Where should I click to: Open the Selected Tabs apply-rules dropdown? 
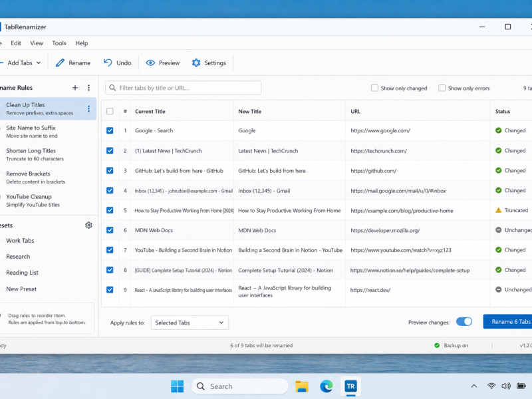[190, 323]
